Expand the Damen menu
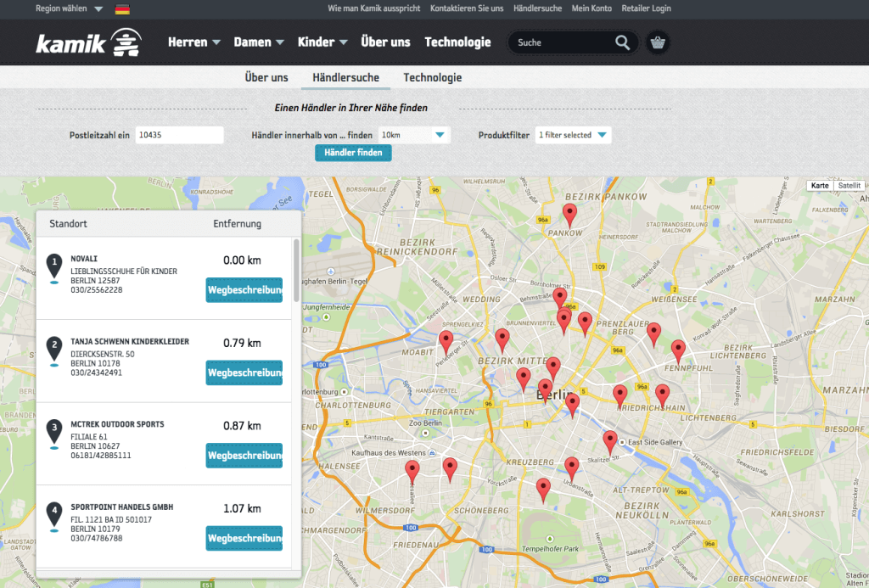This screenshot has width=869, height=588. point(259,42)
